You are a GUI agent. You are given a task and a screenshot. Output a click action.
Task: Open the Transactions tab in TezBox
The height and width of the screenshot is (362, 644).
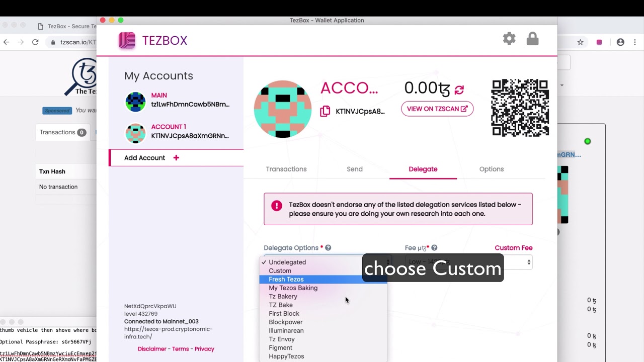[286, 169]
